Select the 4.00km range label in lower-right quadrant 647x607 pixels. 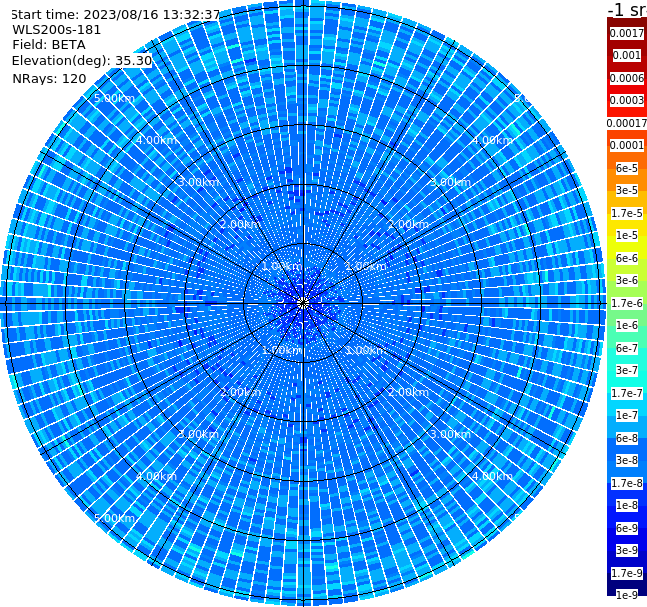tap(492, 476)
